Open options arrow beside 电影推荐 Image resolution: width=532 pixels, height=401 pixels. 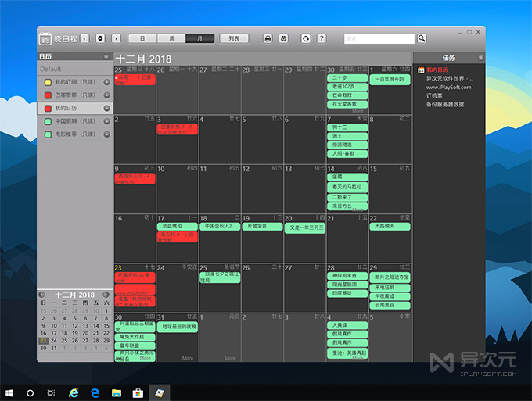coord(106,134)
